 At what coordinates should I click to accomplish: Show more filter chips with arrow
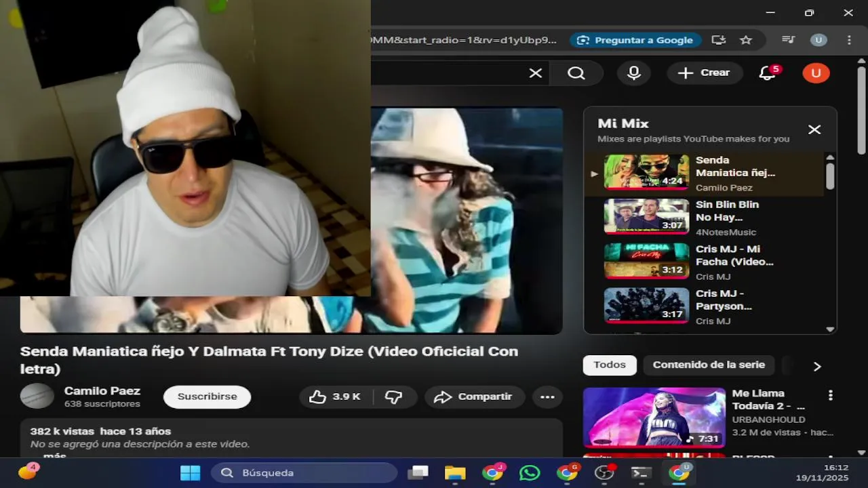tap(817, 366)
